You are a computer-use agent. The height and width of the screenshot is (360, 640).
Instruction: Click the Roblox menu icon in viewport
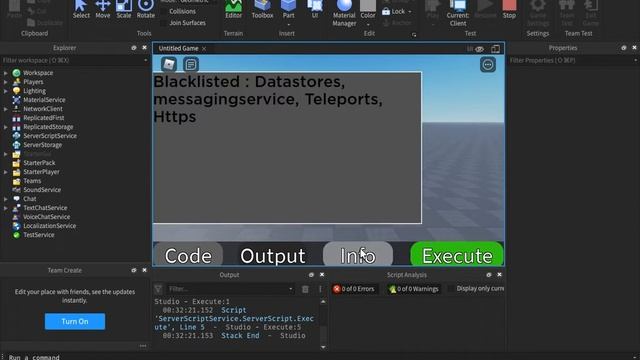click(x=169, y=64)
